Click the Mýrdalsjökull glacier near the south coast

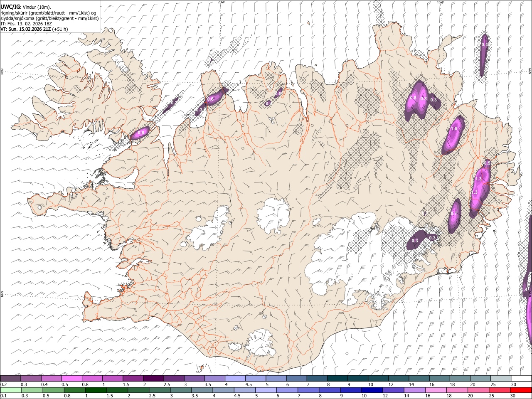tap(261, 343)
